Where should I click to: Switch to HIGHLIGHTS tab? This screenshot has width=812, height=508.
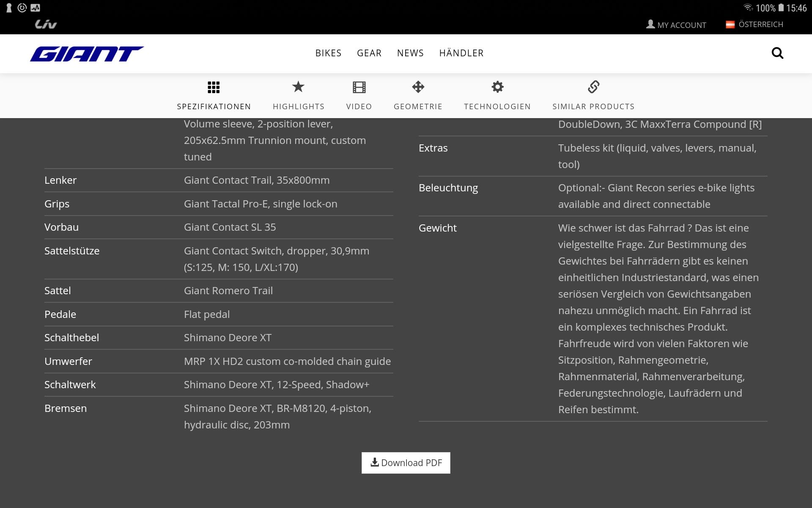coord(299,106)
